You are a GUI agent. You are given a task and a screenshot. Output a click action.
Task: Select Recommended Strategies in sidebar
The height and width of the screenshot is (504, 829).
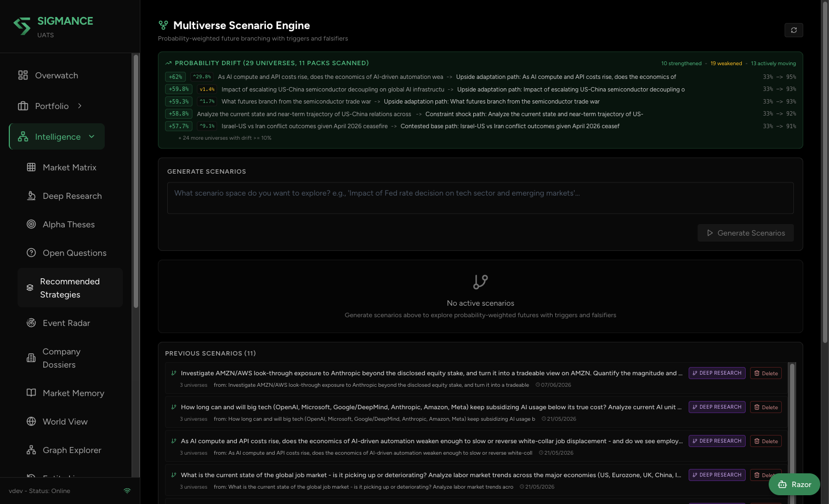point(70,288)
